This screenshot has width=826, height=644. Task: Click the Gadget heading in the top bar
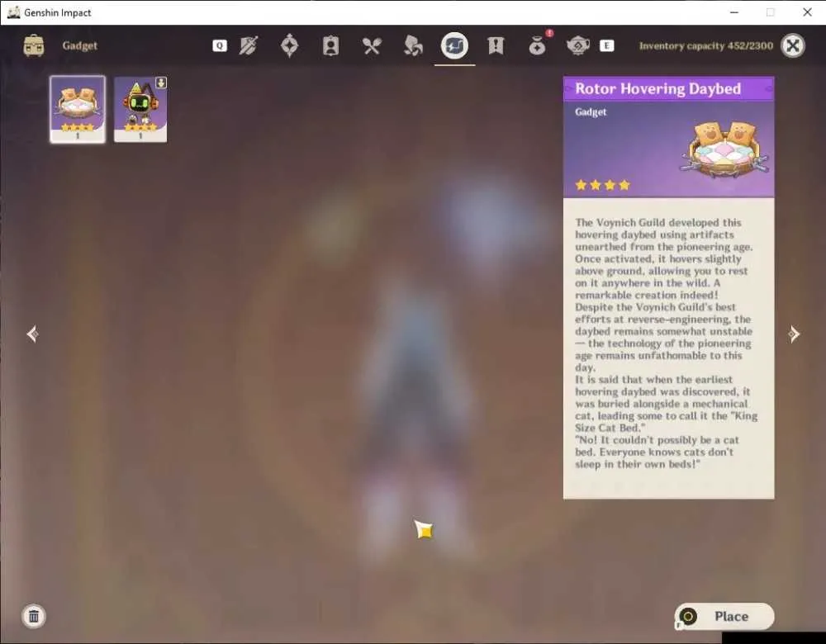[79, 45]
